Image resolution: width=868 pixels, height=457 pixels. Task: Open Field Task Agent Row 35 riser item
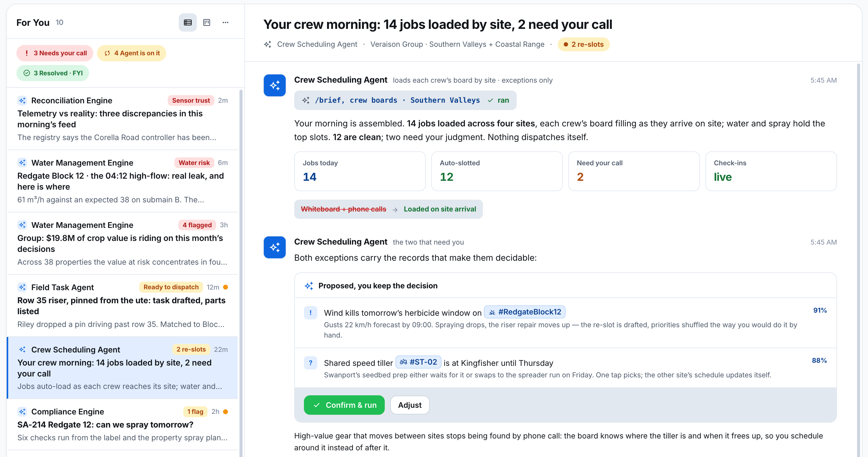tap(122, 306)
